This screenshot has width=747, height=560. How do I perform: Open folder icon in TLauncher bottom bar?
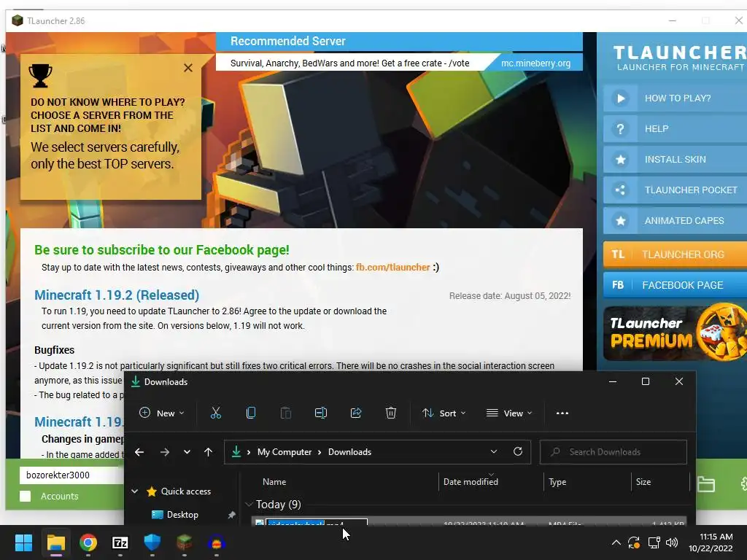tap(705, 484)
